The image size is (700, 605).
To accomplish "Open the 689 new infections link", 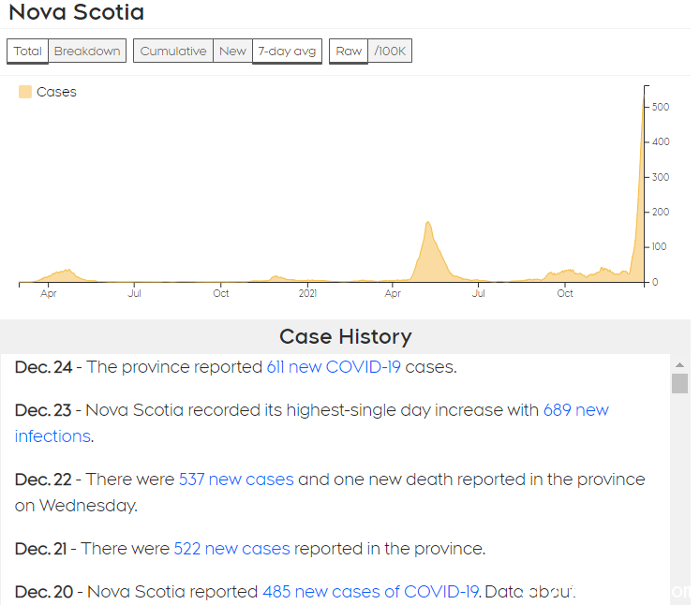I will click(575, 409).
